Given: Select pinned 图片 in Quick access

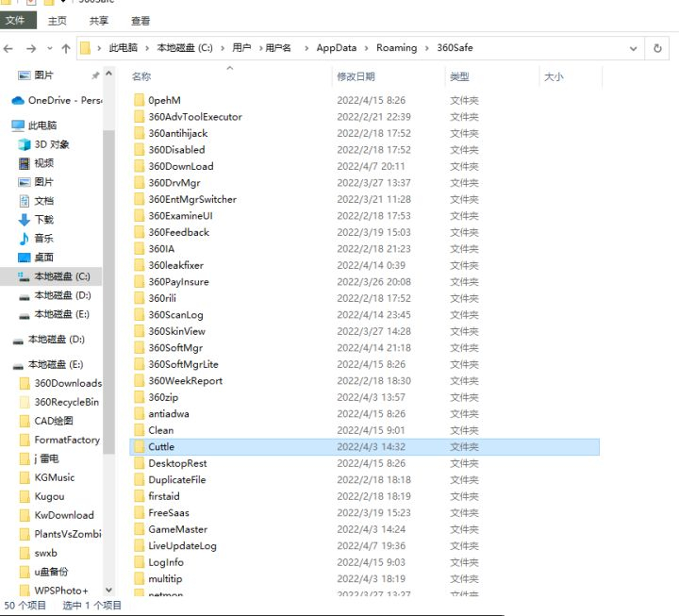Looking at the screenshot, I should click(43, 75).
